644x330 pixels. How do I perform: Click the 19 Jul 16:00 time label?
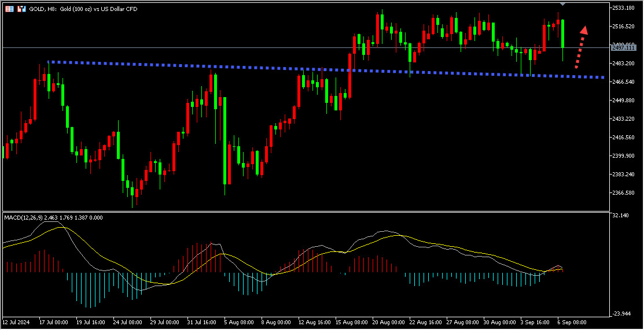coord(91,322)
